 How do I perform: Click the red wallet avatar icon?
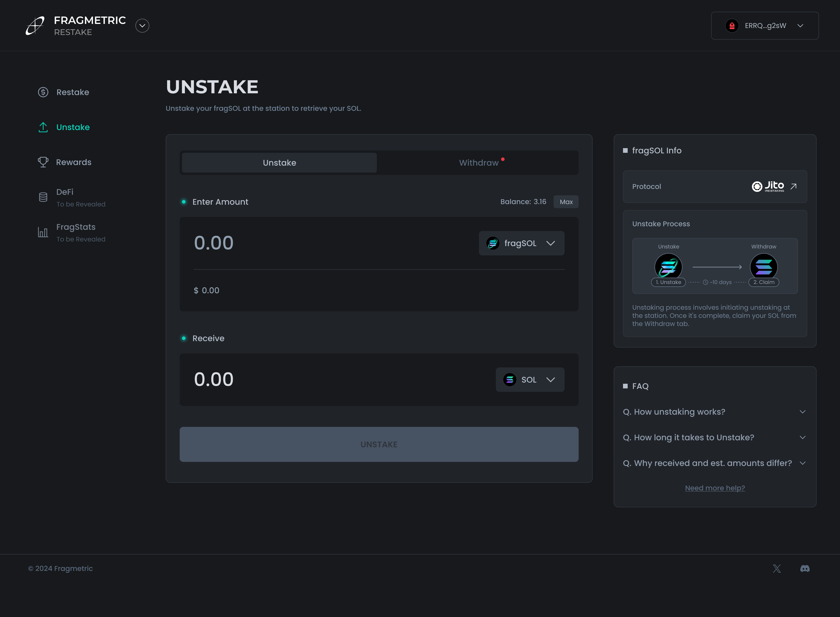[x=732, y=26]
